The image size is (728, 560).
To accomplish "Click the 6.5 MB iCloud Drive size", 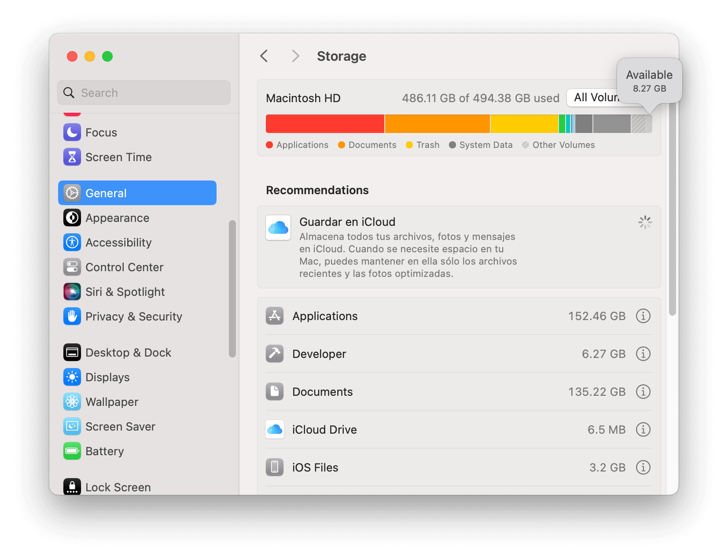I will [607, 430].
